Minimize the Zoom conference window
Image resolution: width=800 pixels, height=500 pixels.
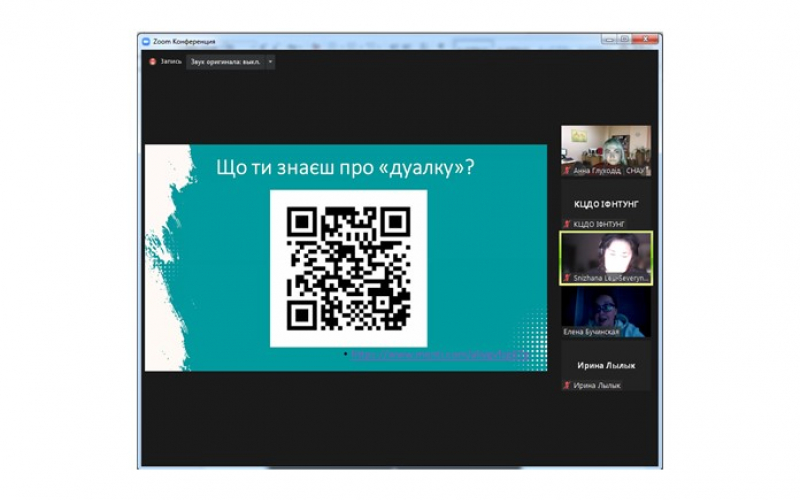(x=608, y=39)
